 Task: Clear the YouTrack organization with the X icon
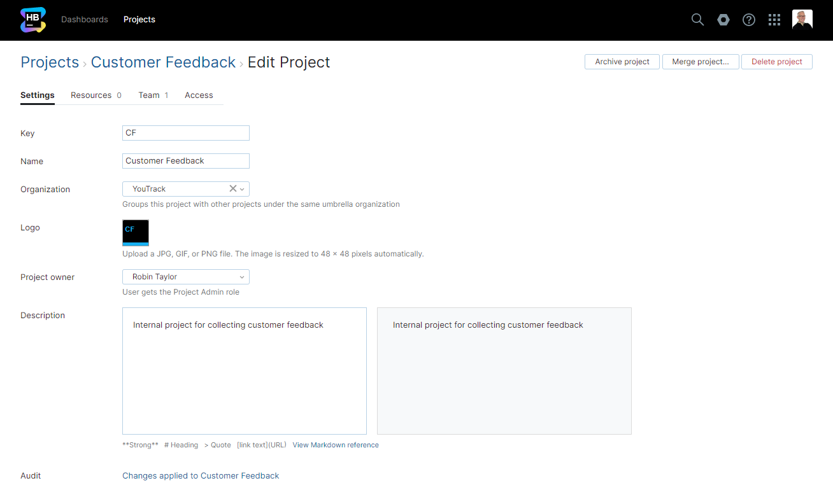[x=233, y=188]
